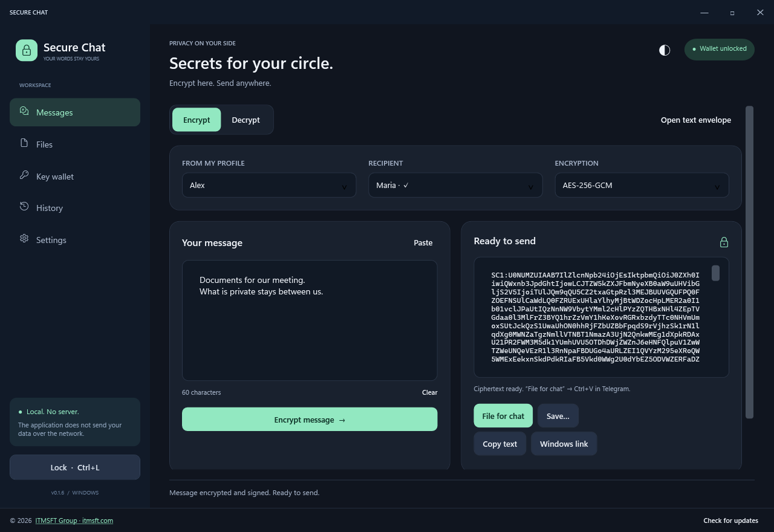Click the ciphertext box scrollbar thumb
Viewport: 774px width, 532px height.
coord(715,273)
